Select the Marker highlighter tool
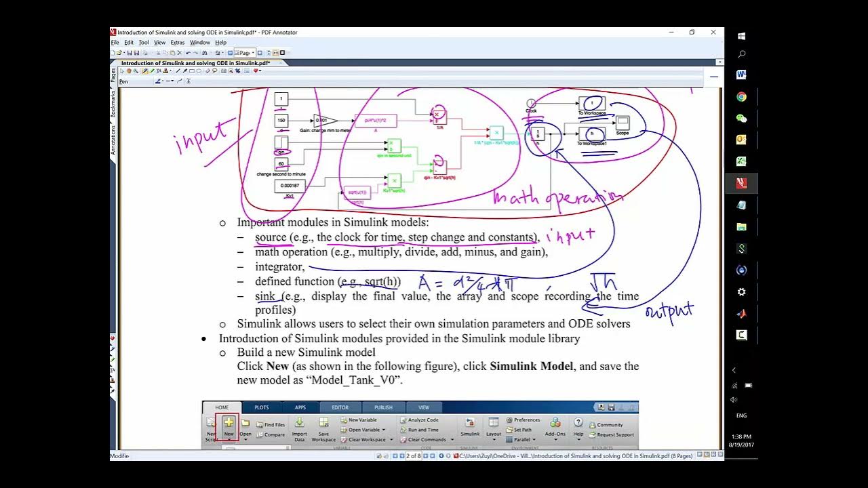The height and width of the screenshot is (488, 868). 152,70
